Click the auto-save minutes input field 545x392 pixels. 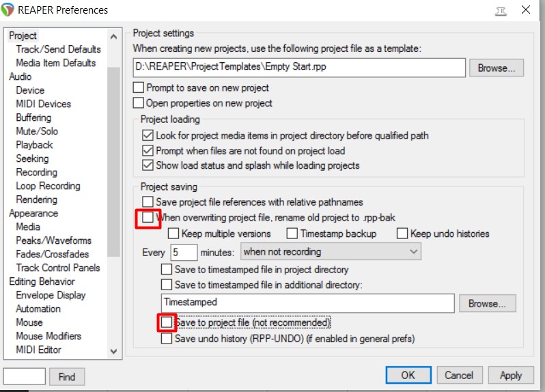click(x=183, y=252)
